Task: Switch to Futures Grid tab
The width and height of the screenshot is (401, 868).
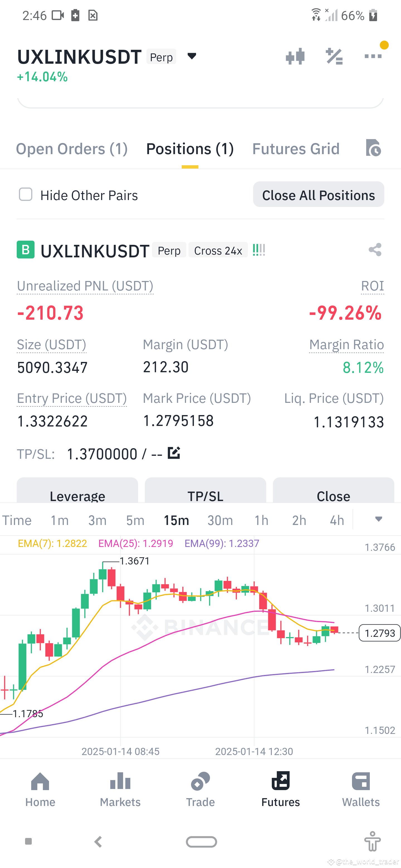Action: pos(296,149)
